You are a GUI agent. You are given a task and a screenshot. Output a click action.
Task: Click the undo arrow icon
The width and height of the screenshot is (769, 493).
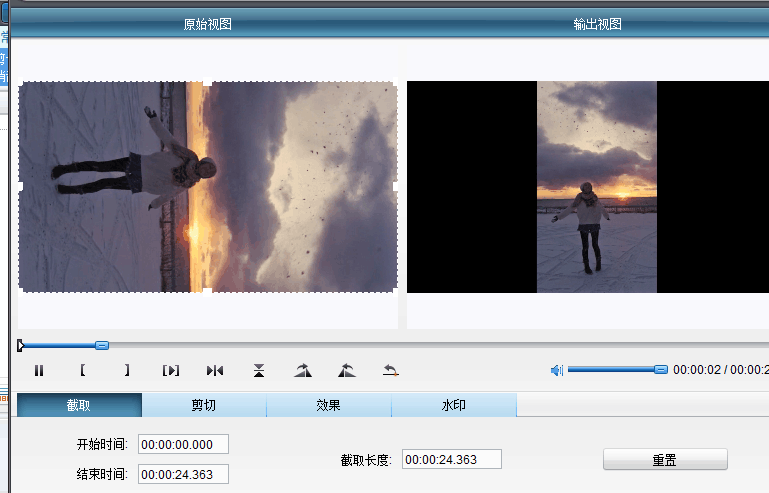391,370
